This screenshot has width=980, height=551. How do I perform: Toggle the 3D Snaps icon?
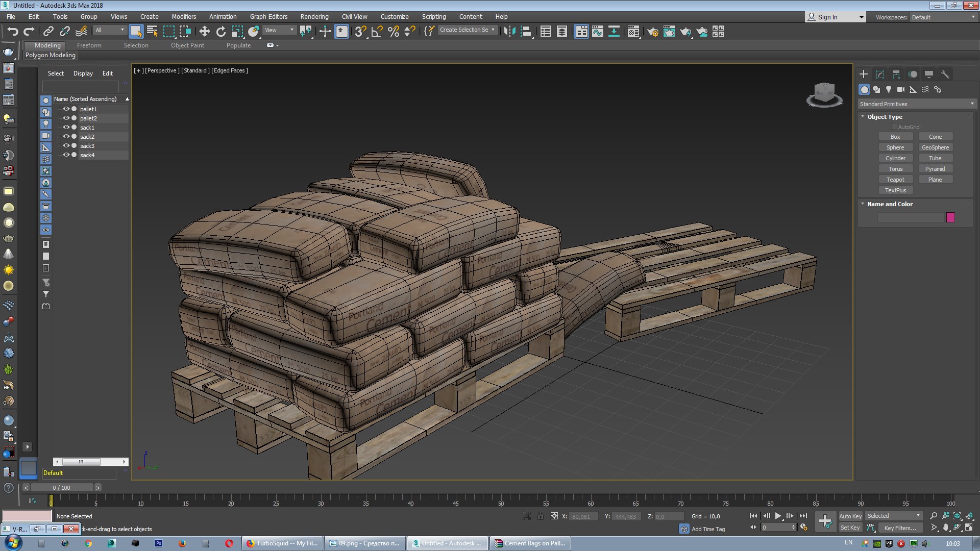[x=360, y=32]
